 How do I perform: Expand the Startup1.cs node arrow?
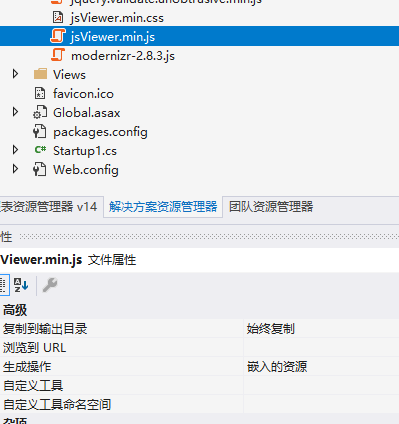point(15,150)
